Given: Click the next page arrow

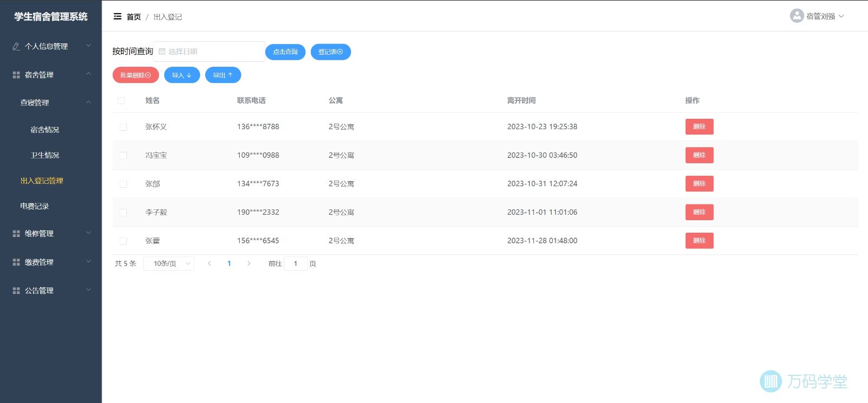Looking at the screenshot, I should click(x=249, y=264).
